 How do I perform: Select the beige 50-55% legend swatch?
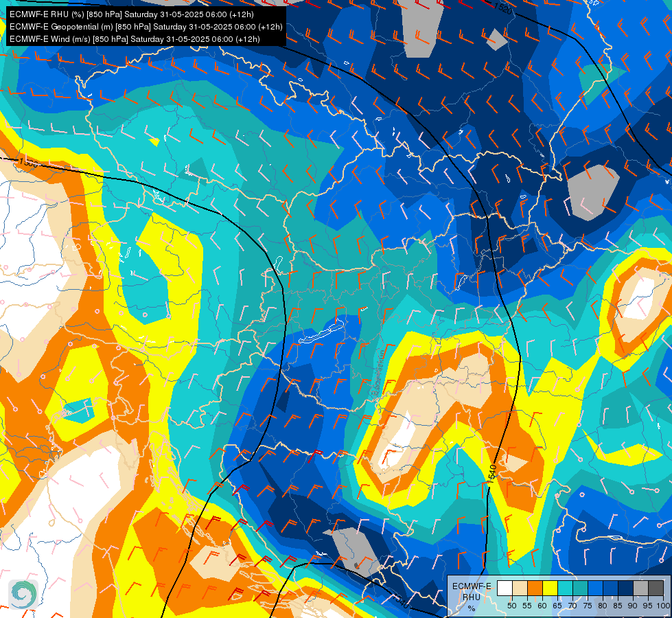[x=520, y=588]
